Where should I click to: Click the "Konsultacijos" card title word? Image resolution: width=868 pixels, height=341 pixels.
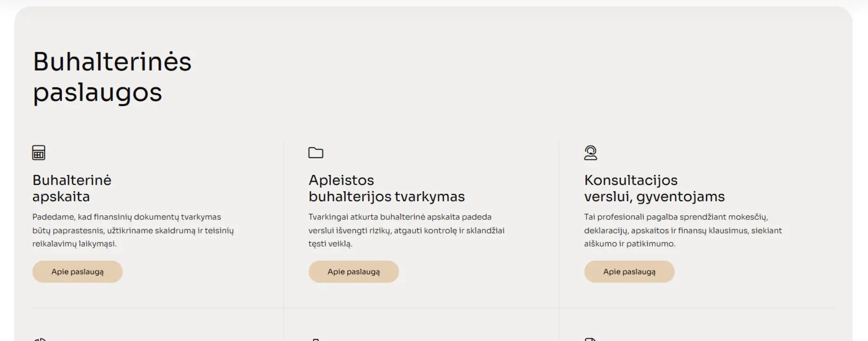[x=631, y=180]
